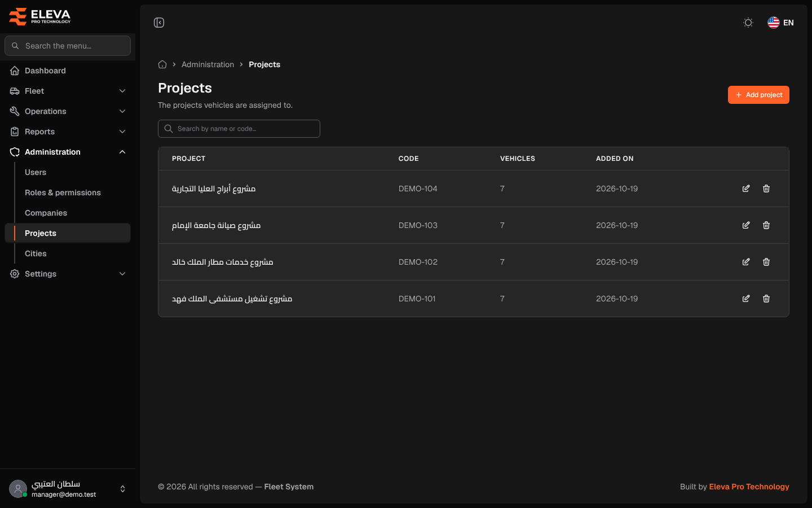812x508 pixels.
Task: Open the Companies page
Action: (x=46, y=213)
